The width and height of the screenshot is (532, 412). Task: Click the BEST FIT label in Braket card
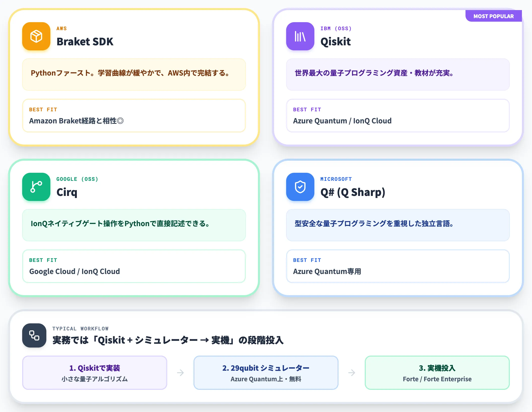tap(43, 110)
